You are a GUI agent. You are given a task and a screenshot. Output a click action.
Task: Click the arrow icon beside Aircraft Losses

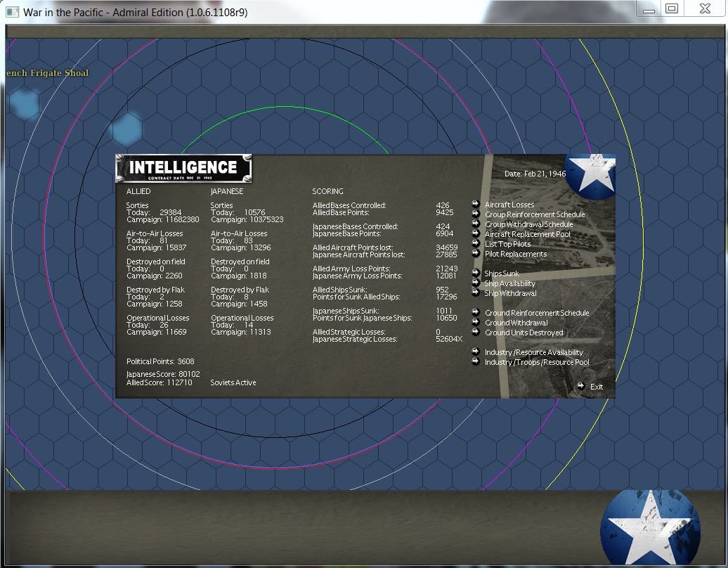pos(476,204)
